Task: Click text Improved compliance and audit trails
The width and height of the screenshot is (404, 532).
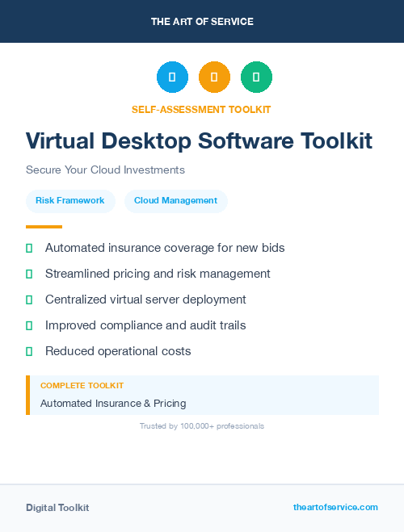Action: 145,325
